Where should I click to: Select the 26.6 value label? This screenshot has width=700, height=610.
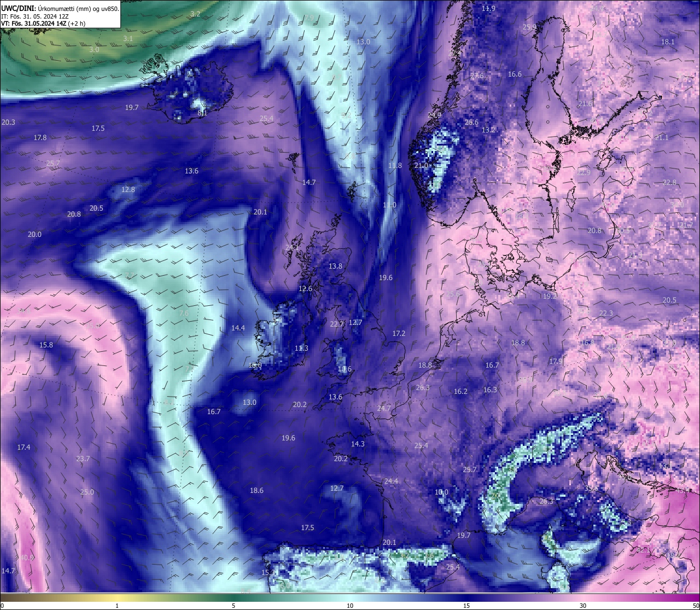click(x=471, y=123)
